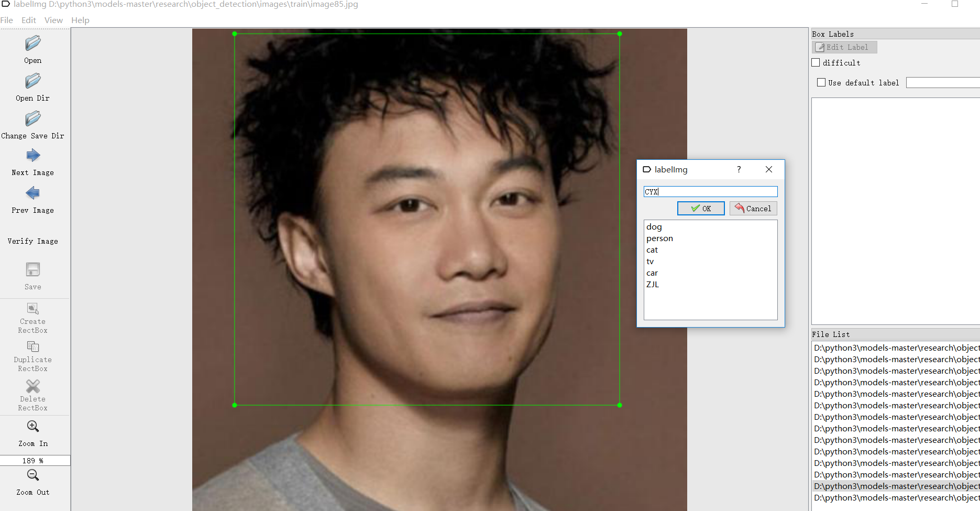The image size is (980, 511).
Task: Click the Duplicate RectBox icon
Action: [32, 346]
